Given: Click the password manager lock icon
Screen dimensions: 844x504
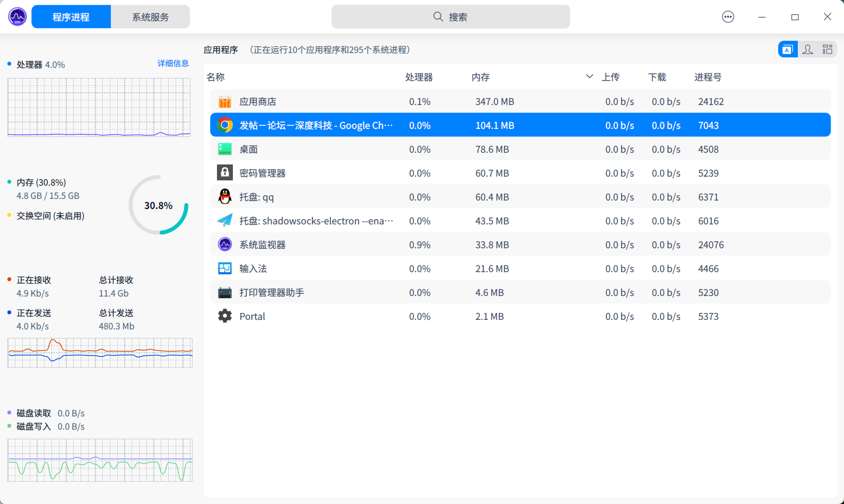Looking at the screenshot, I should coord(225,173).
